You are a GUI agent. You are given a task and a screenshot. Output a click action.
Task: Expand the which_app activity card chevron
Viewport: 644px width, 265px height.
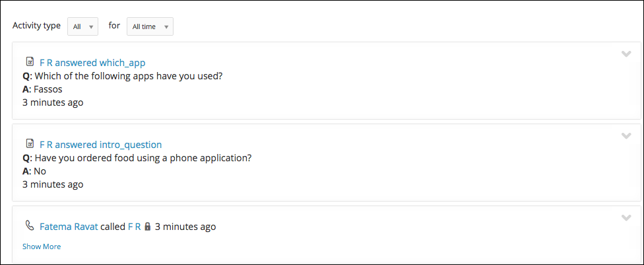click(626, 54)
